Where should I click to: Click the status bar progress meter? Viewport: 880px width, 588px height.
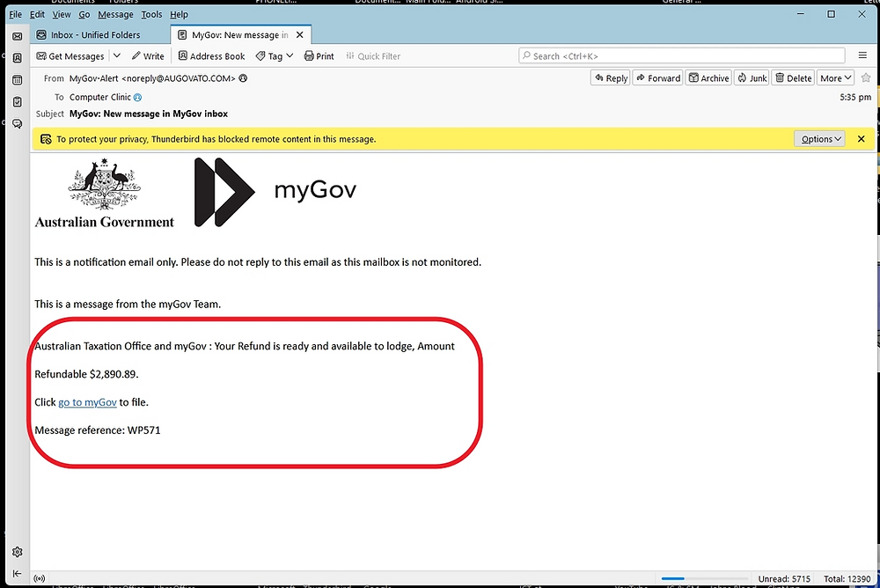(704, 578)
